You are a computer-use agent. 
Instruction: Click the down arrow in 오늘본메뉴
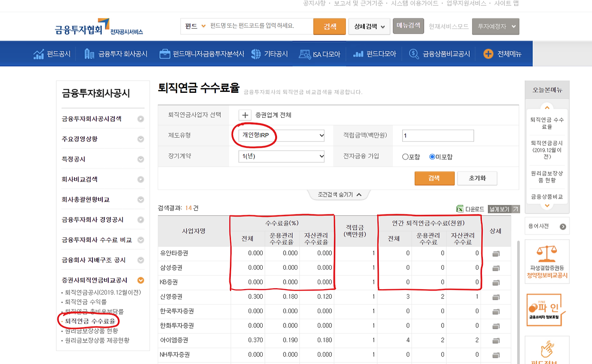pyautogui.click(x=547, y=206)
